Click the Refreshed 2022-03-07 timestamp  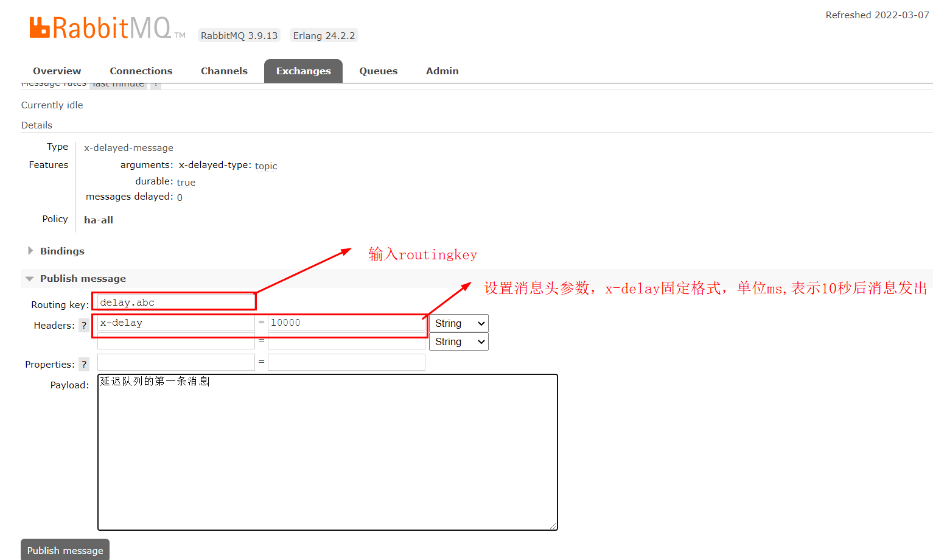[x=877, y=15]
